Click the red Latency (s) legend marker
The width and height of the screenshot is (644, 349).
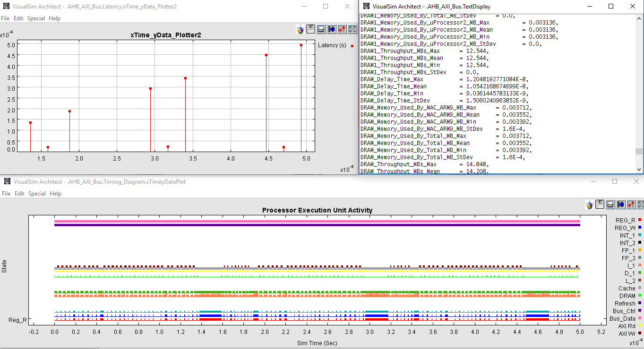[x=352, y=46]
